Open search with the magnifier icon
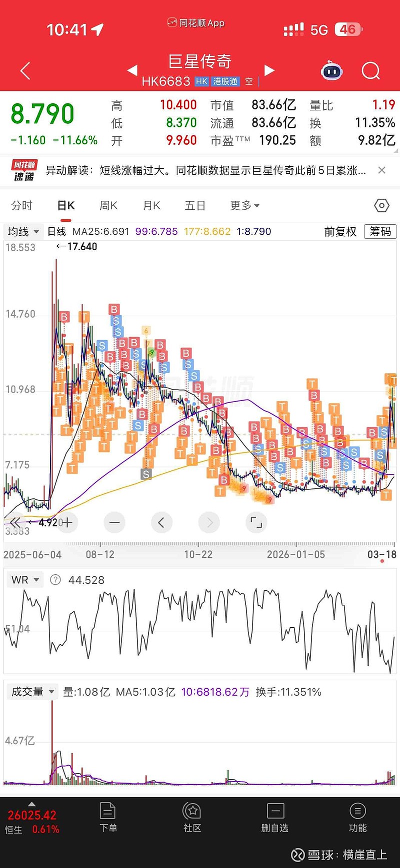The width and height of the screenshot is (400, 868). pyautogui.click(x=370, y=71)
